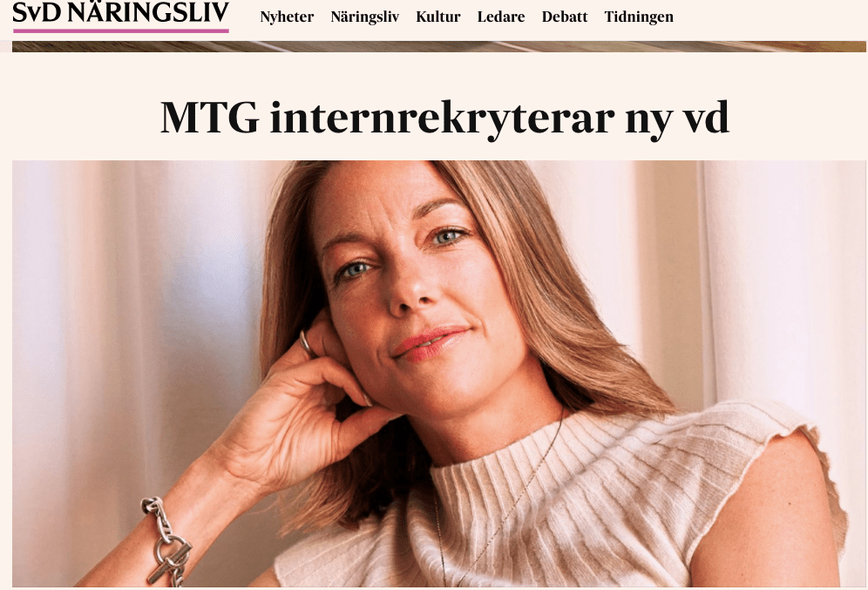This screenshot has height=590, width=868.
Task: Click the ring on the woman's finger
Action: pos(306,343)
